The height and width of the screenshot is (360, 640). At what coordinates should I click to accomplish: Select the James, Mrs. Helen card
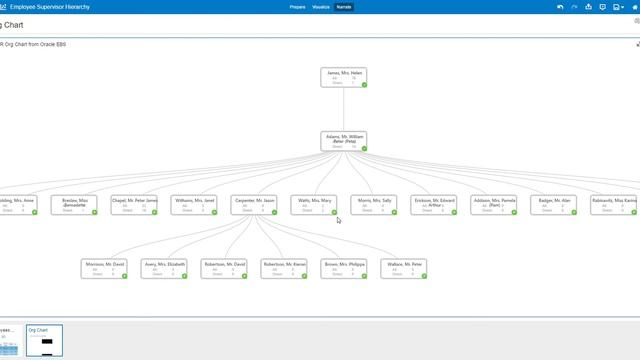pyautogui.click(x=344, y=77)
